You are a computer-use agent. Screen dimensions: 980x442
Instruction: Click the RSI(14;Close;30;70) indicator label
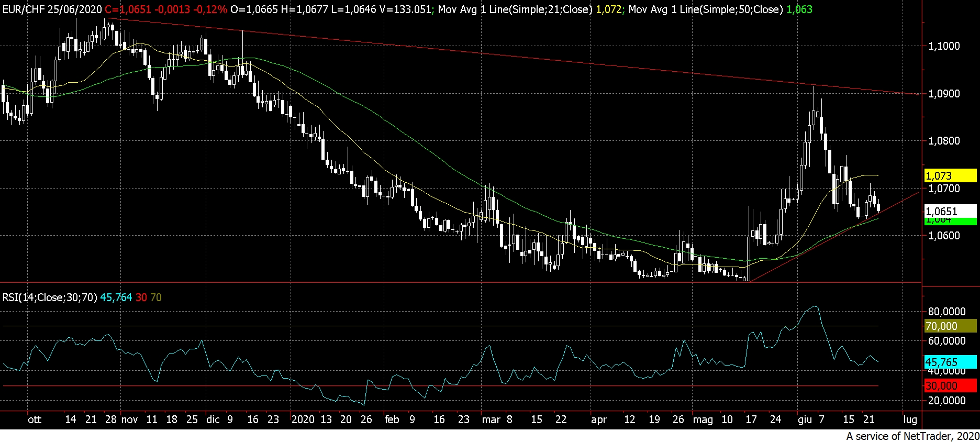coord(50,297)
